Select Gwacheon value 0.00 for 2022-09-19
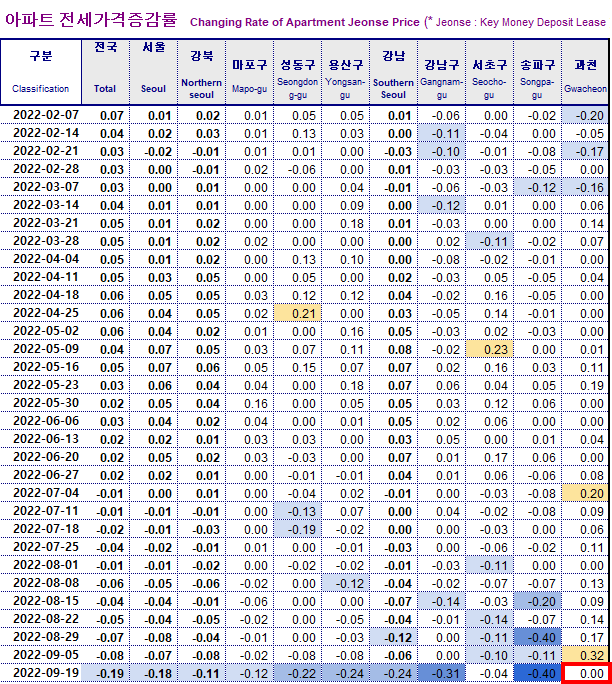Image resolution: width=612 pixels, height=684 pixels. (x=585, y=673)
